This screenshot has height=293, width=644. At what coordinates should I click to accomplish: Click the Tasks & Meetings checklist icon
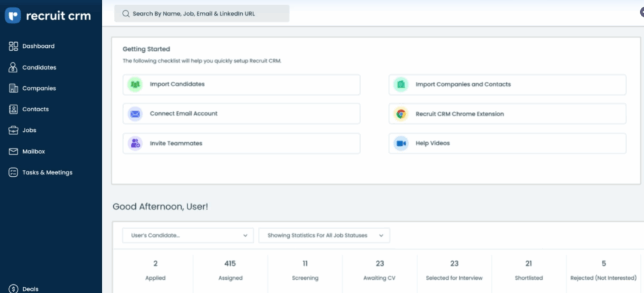[13, 172]
